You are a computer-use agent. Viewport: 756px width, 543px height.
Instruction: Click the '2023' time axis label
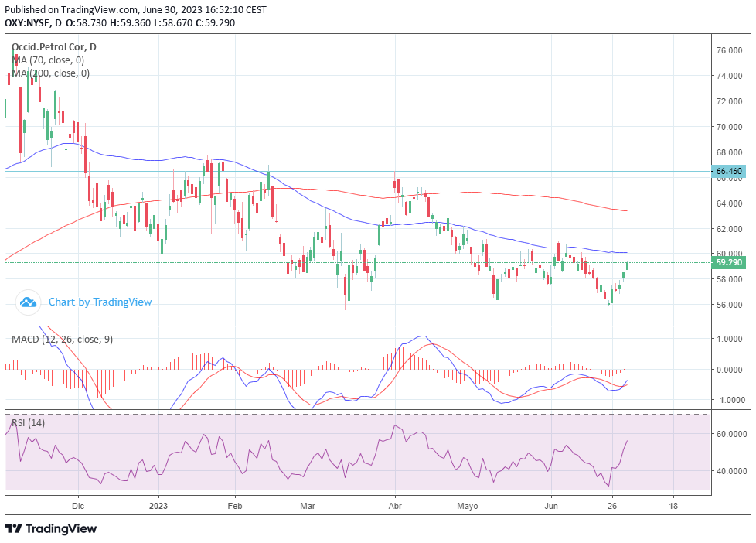tap(158, 506)
